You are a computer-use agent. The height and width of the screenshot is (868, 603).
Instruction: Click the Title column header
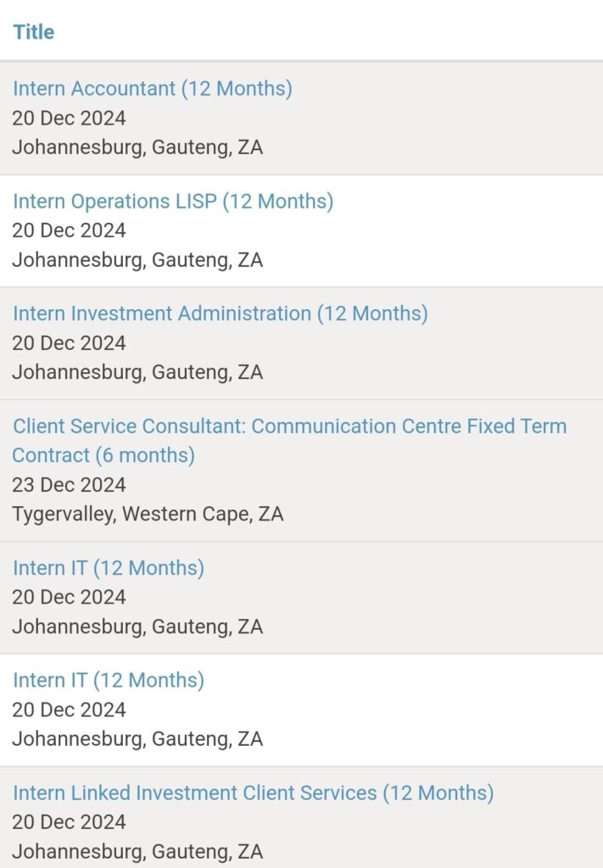[x=33, y=32]
